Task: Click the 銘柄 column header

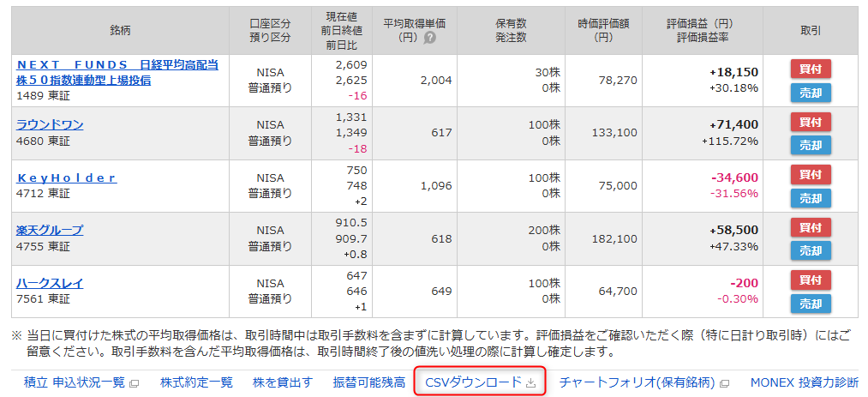Action: point(120,31)
